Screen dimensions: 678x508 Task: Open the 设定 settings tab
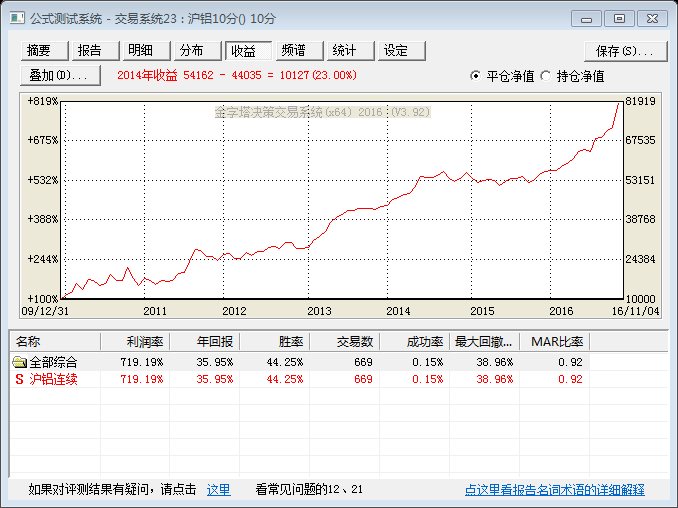click(x=402, y=51)
